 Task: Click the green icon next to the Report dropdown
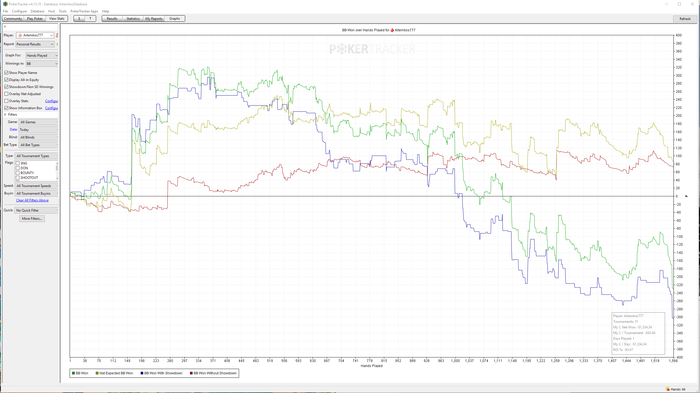(x=58, y=44)
